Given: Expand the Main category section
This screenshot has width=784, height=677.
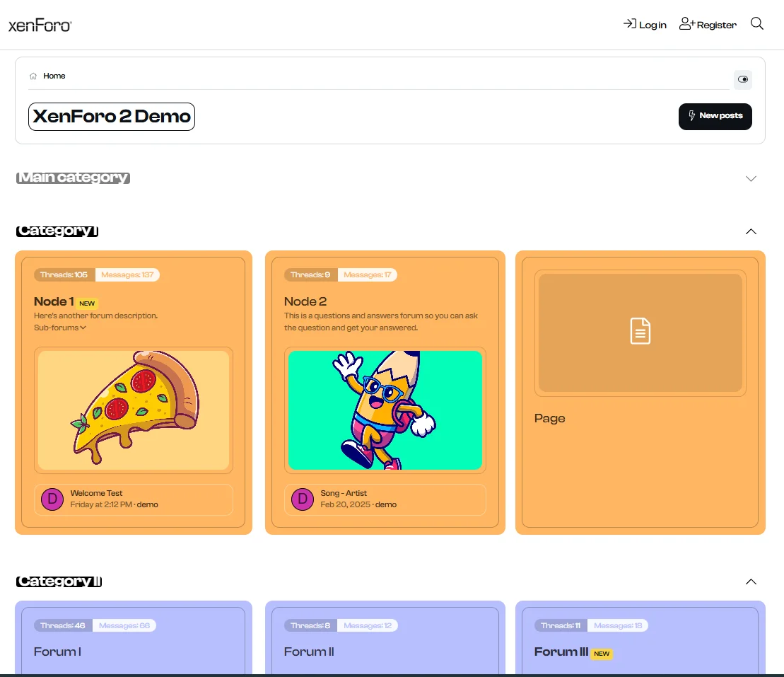Looking at the screenshot, I should point(751,178).
